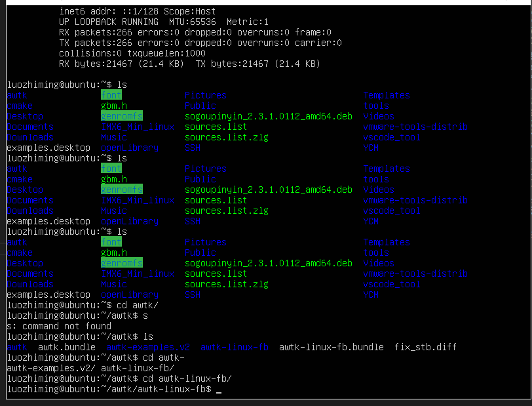Select the font highlighted directory entry
The height and width of the screenshot is (406, 532).
111,95
